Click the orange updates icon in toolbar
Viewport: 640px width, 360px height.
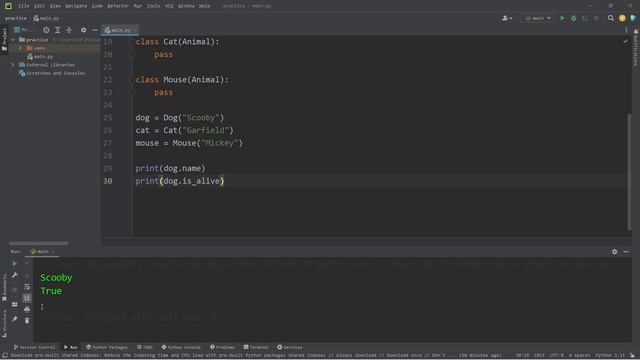click(622, 18)
